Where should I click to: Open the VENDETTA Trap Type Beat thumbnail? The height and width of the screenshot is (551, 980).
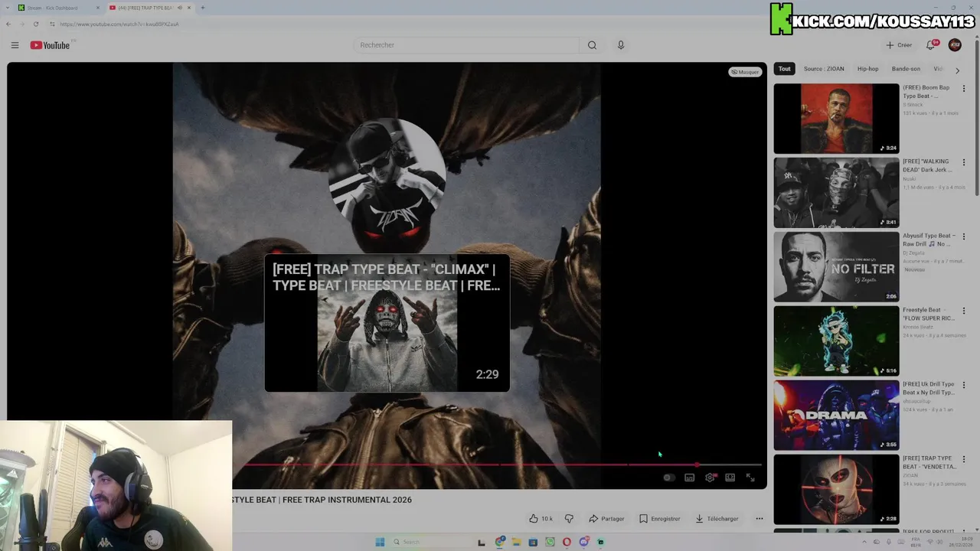(x=836, y=490)
